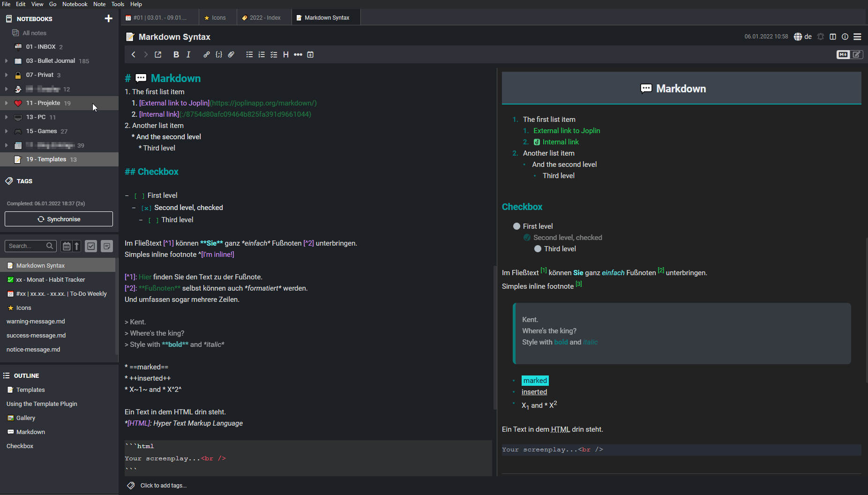Open the File menu

click(6, 4)
